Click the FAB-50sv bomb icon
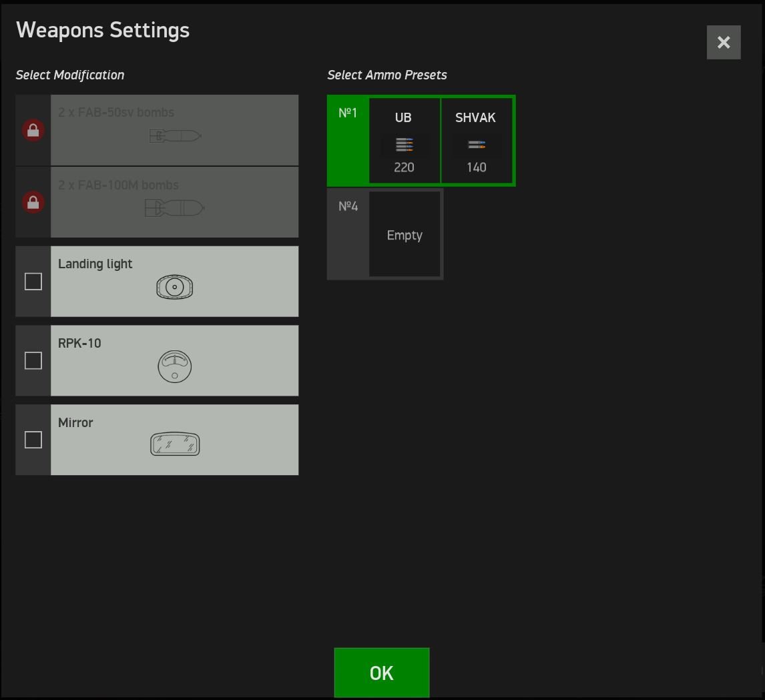Screen dimensions: 765x700 click(175, 137)
